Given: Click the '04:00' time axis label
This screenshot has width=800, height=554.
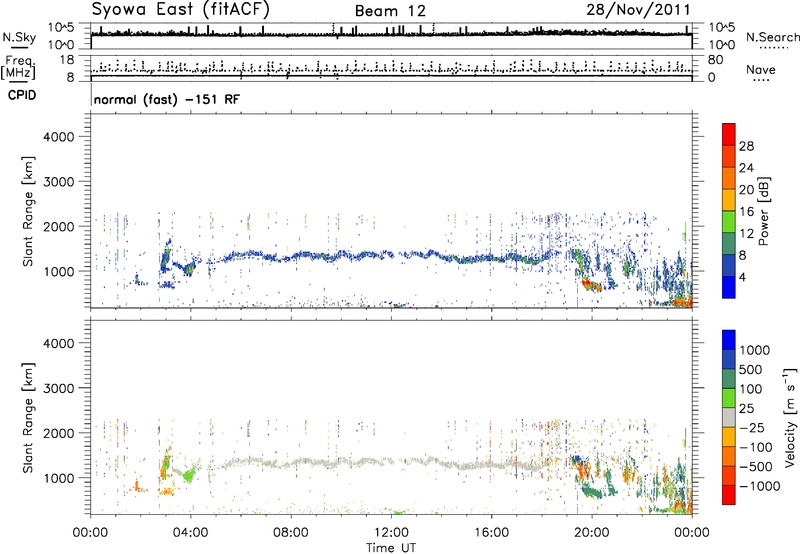Looking at the screenshot, I should pyautogui.click(x=190, y=533).
